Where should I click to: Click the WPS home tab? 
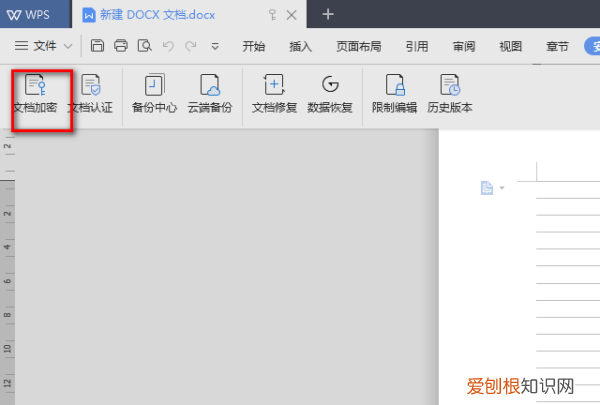36,14
